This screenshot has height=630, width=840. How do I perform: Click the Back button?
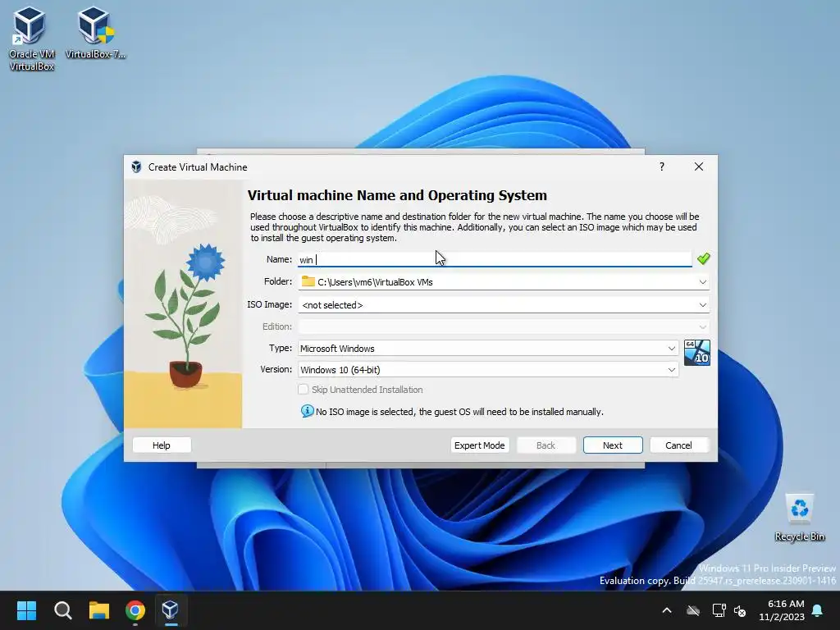click(x=546, y=445)
